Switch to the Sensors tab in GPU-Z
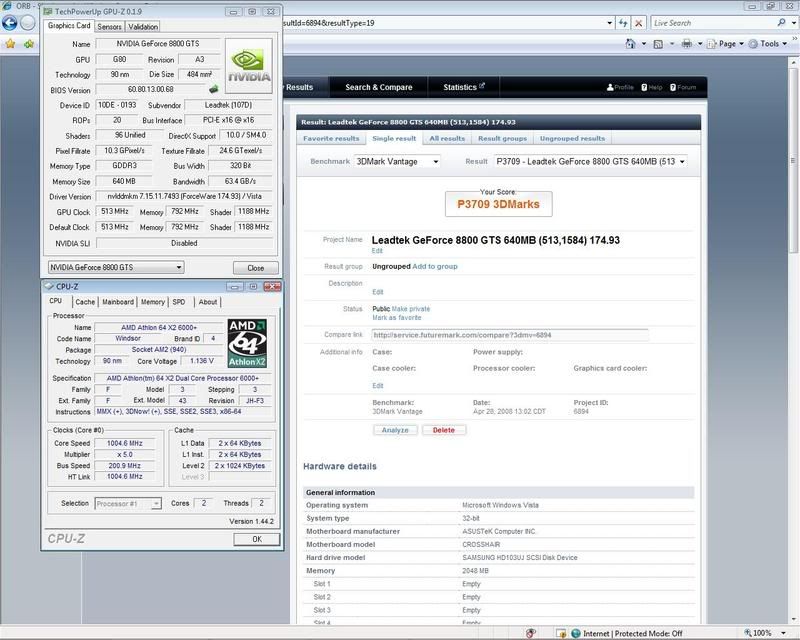The image size is (800, 640). coord(109,27)
